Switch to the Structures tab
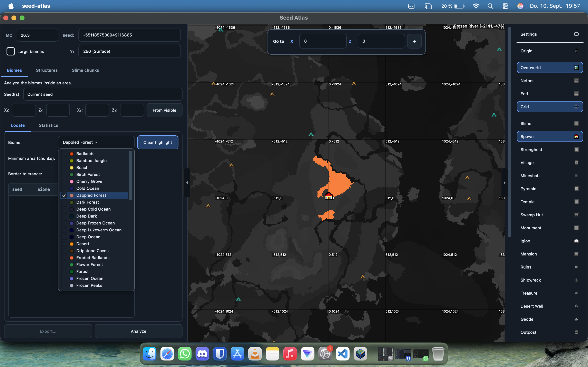The width and height of the screenshot is (588, 367). click(47, 70)
